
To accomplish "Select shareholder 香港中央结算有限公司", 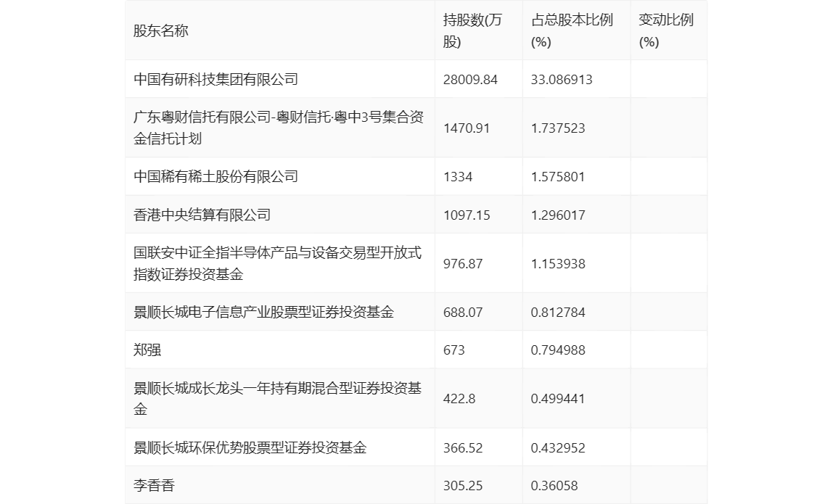I will (x=202, y=215).
